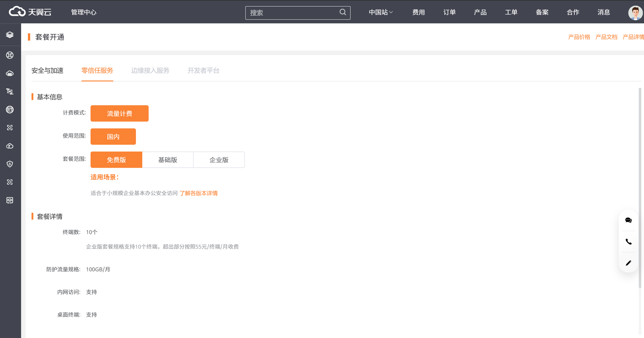644x338 pixels.
Task: Open the online chat bubble icon
Action: click(x=628, y=220)
